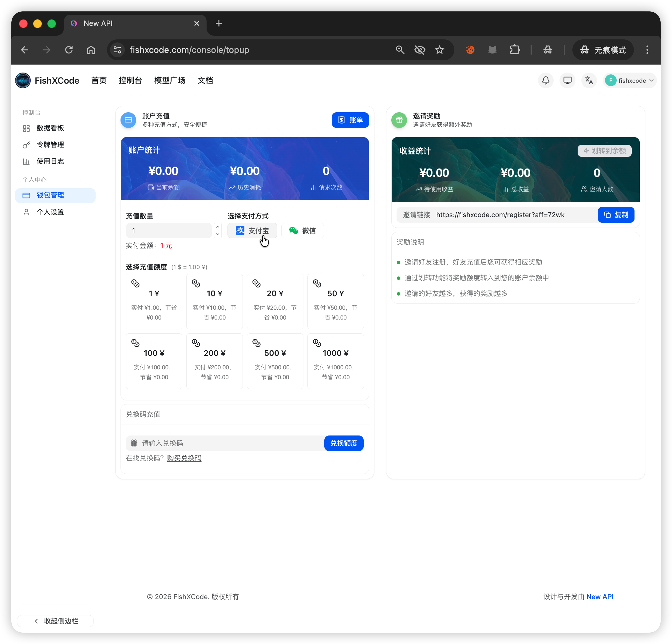Open the 购买兑换码 link
672x644 pixels.
point(184,458)
